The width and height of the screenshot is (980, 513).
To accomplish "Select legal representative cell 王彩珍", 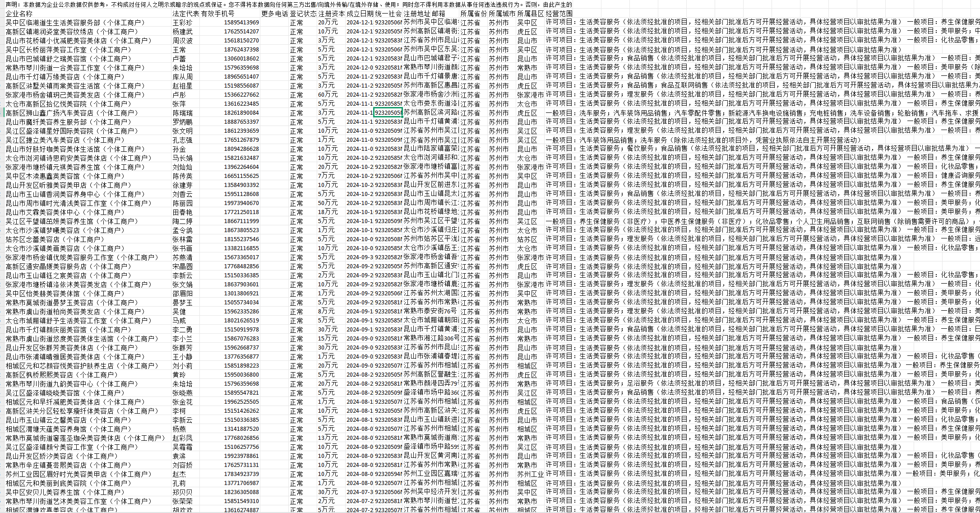I will pyautogui.click(x=182, y=23).
